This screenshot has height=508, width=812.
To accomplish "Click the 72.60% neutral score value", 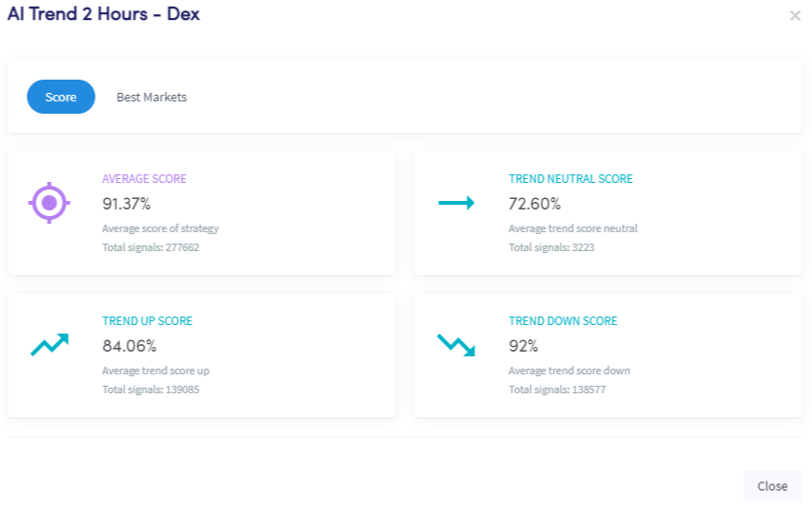I will 534,204.
